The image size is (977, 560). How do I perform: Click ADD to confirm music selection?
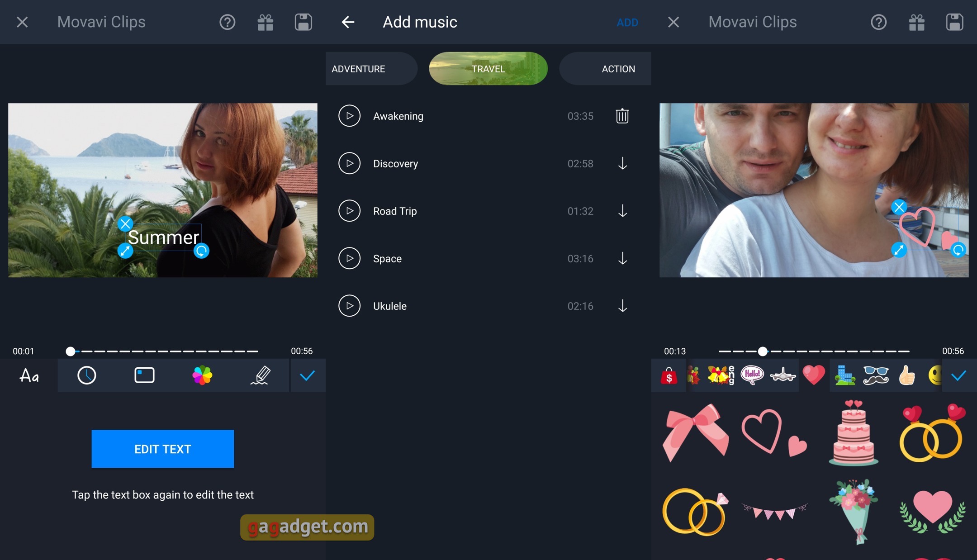coord(626,22)
